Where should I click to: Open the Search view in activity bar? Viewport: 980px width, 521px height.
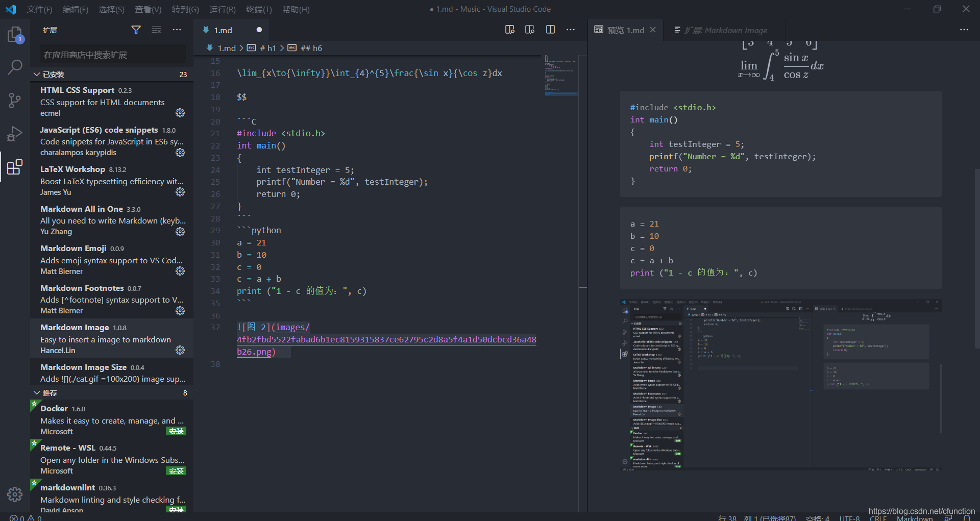(x=15, y=67)
